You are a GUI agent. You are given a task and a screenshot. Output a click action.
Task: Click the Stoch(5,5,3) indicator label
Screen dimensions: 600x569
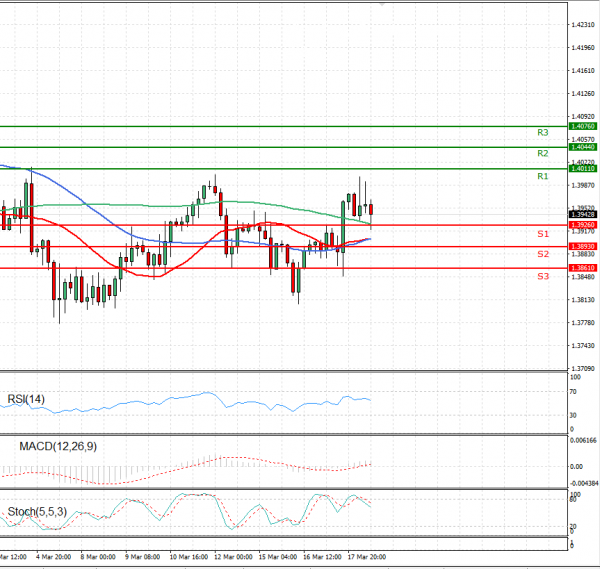pyautogui.click(x=37, y=512)
